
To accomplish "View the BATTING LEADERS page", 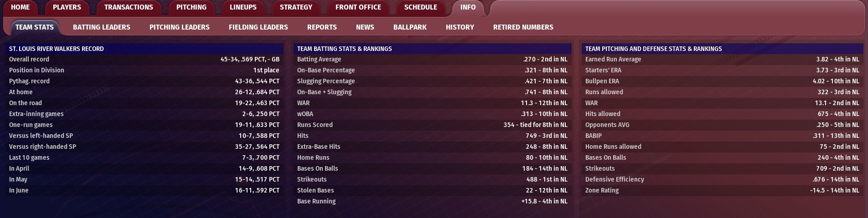I will tap(102, 27).
